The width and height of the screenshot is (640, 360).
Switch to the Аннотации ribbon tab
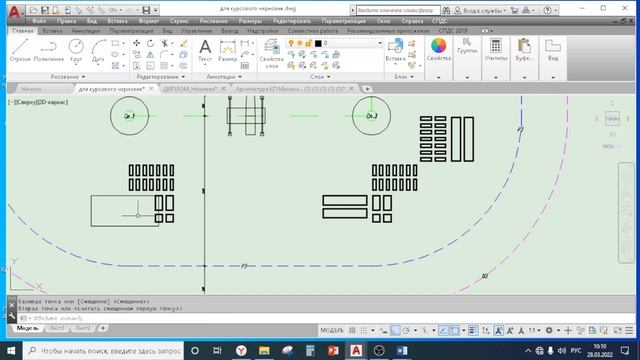(x=86, y=31)
